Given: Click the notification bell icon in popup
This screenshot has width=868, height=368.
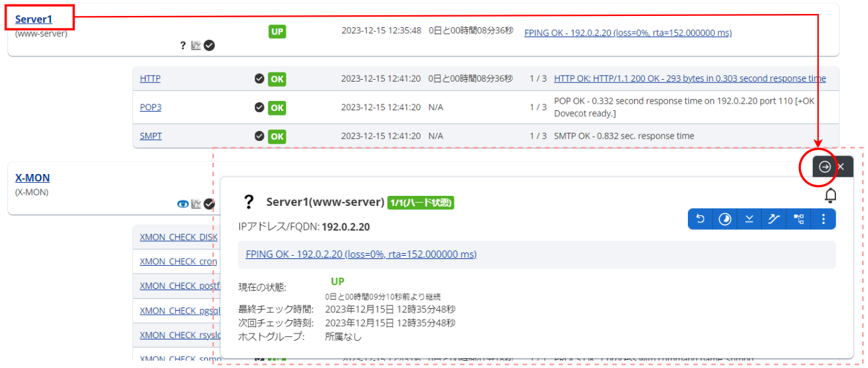Looking at the screenshot, I should tap(830, 195).
